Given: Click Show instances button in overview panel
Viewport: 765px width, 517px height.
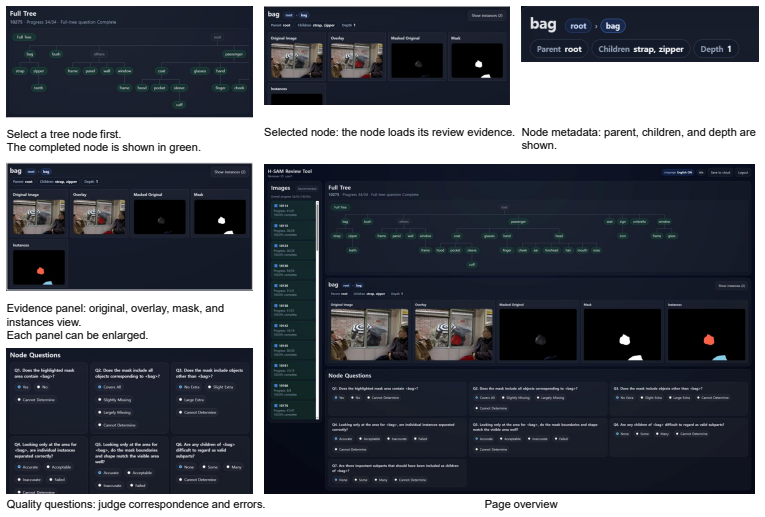Looking at the screenshot, I should (731, 286).
